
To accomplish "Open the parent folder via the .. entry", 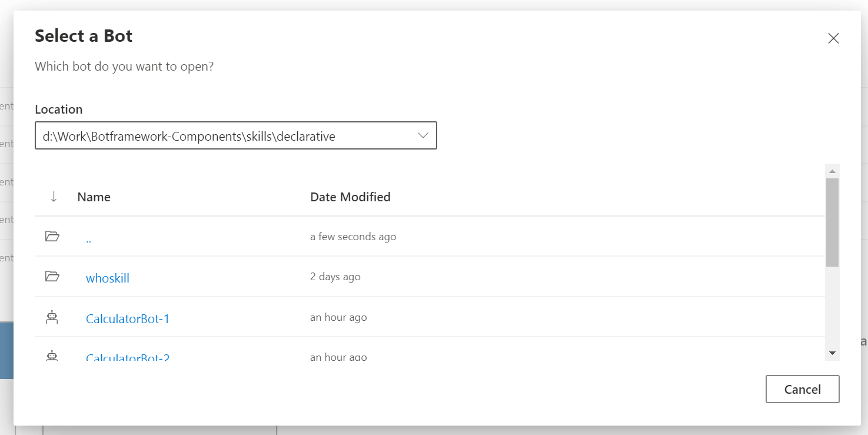I will click(88, 237).
